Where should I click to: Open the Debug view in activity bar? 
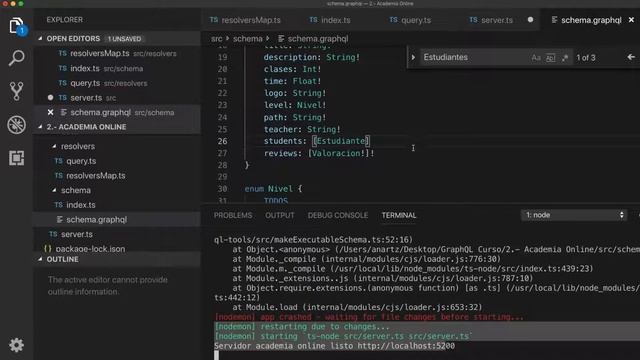[x=16, y=124]
